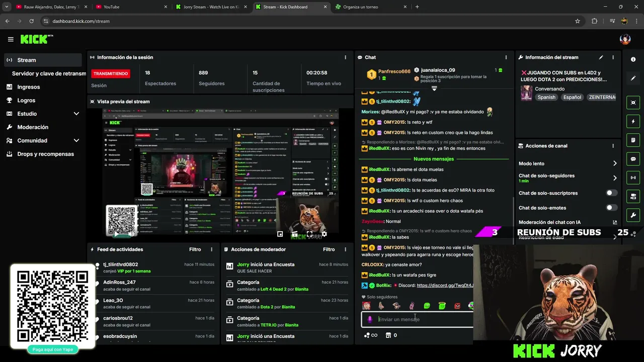Open a new browser tab
644x362 pixels.
[417, 7]
